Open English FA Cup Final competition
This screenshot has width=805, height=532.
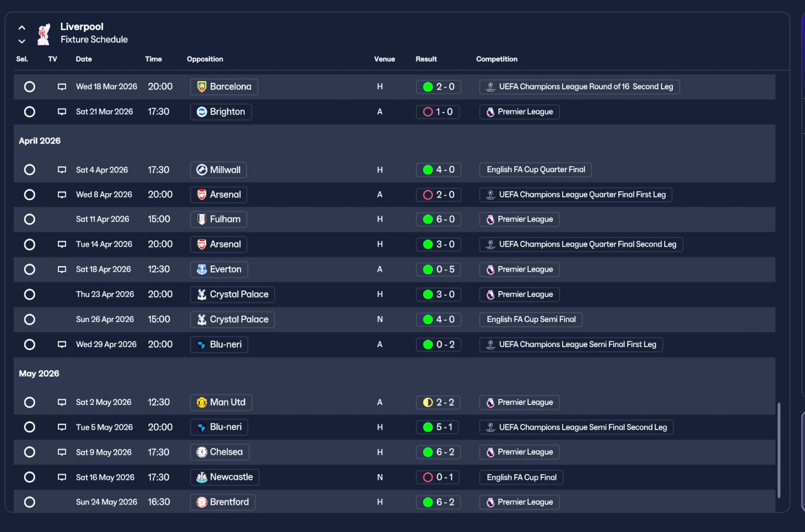pyautogui.click(x=521, y=477)
